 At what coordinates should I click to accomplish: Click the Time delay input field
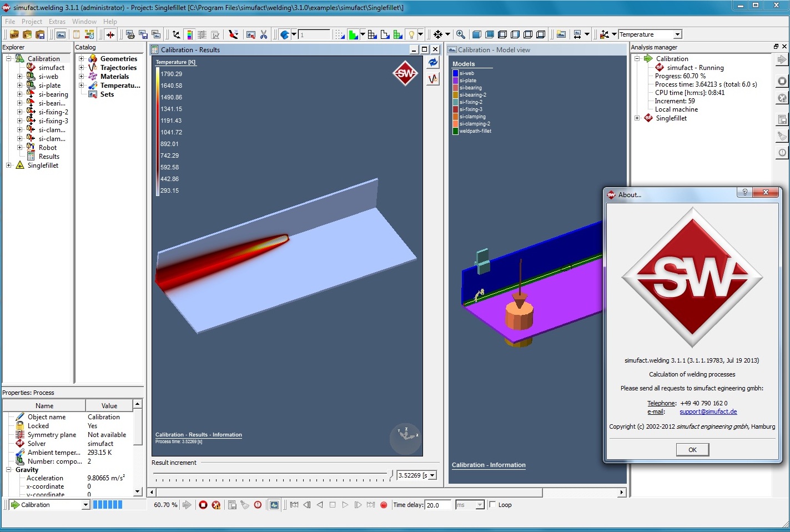coord(437,505)
